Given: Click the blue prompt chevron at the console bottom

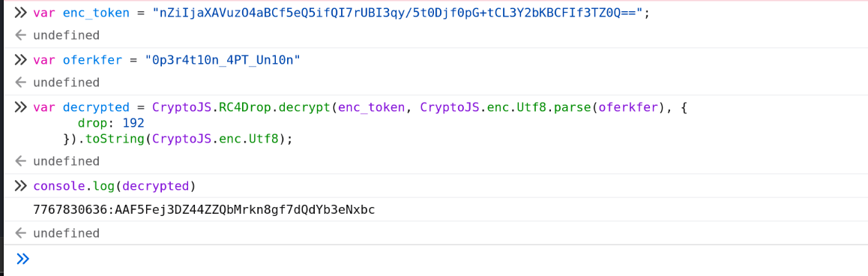Looking at the screenshot, I should tap(22, 258).
